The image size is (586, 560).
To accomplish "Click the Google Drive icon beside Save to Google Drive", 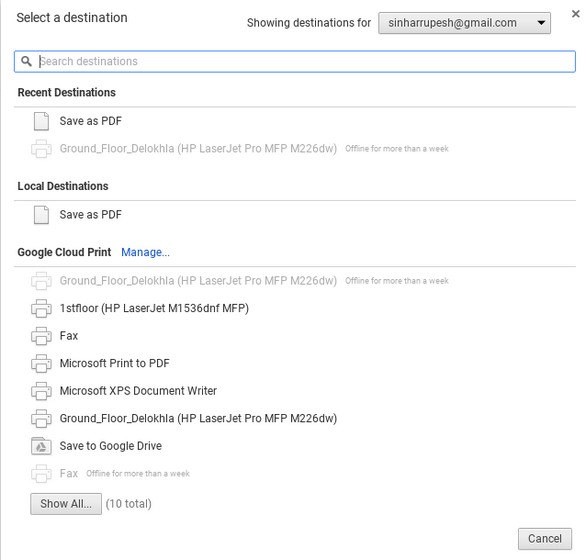I will point(41,446).
